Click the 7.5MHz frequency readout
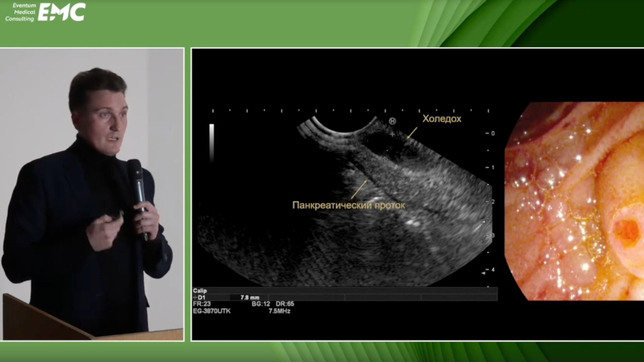644x362 pixels. pos(279,311)
